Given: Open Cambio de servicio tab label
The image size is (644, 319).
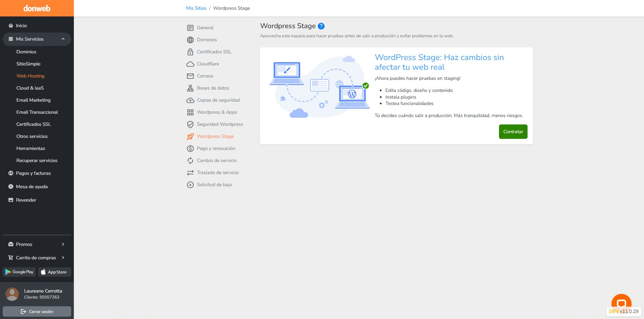Looking at the screenshot, I should 217,160.
